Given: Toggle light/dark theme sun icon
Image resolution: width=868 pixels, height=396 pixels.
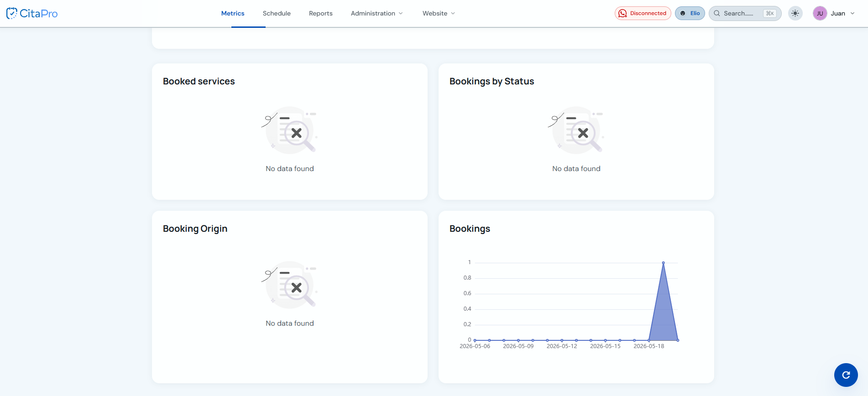Looking at the screenshot, I should 795,13.
